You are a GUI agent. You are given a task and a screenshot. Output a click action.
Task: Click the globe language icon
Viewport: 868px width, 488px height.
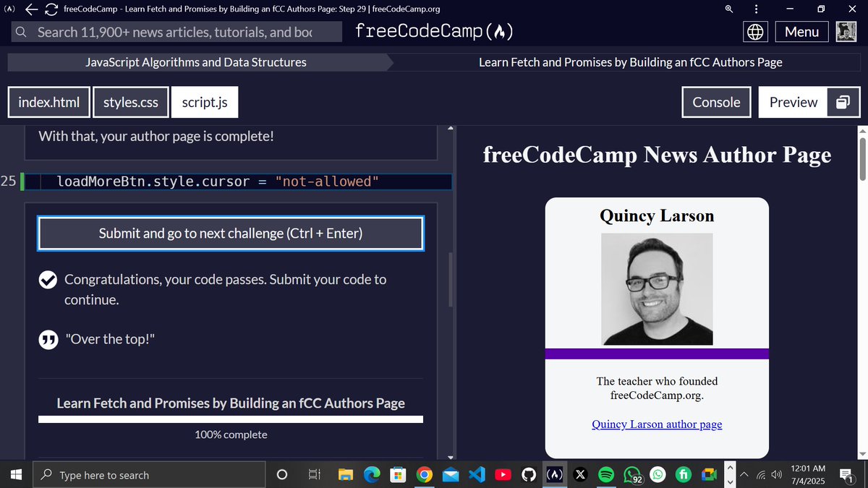pyautogui.click(x=755, y=32)
